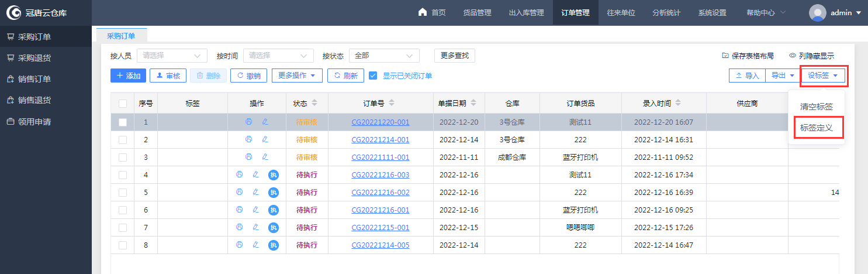Open the 出入库管理 menu
This screenshot has height=274, width=868.
(526, 12)
